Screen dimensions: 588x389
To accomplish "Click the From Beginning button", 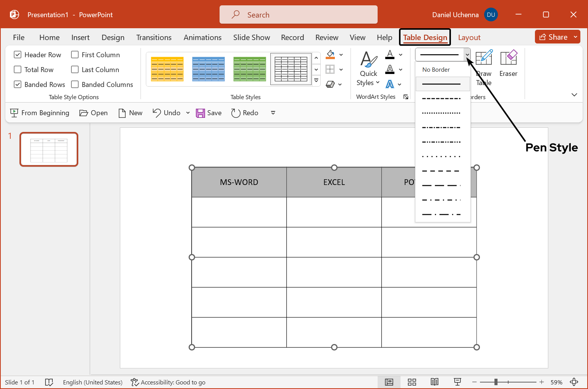I will click(x=39, y=113).
